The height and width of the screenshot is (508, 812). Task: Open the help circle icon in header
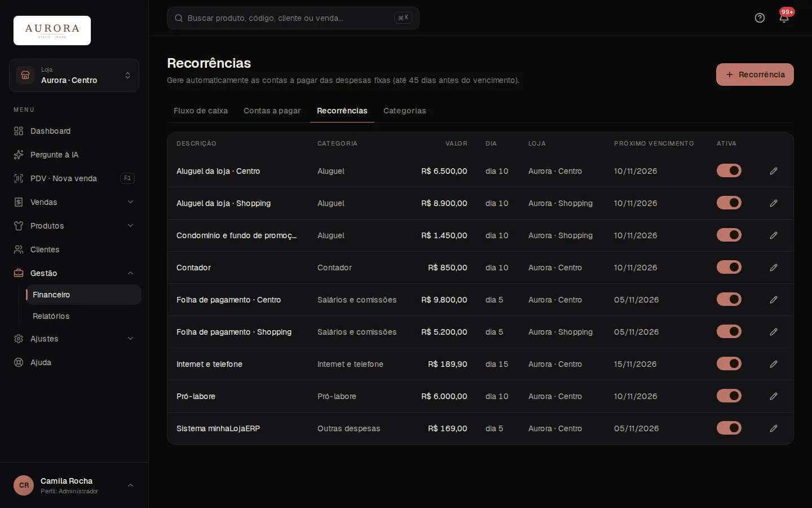tap(760, 18)
